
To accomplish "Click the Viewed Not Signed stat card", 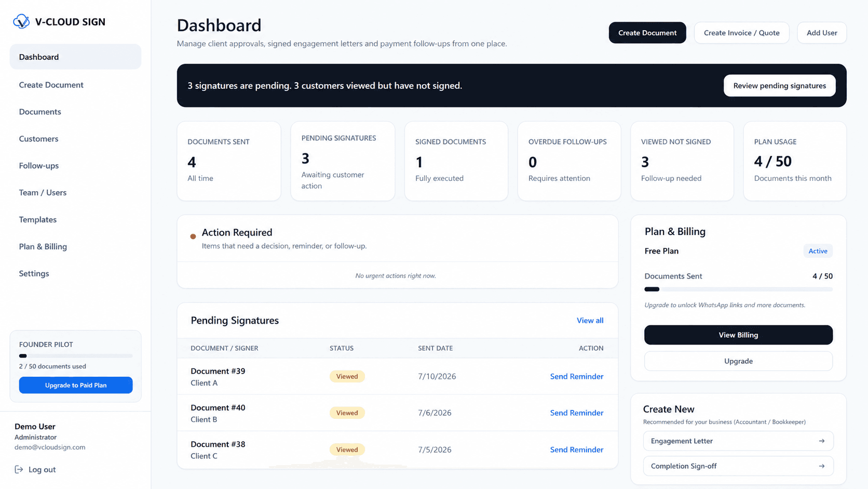I will (x=682, y=161).
